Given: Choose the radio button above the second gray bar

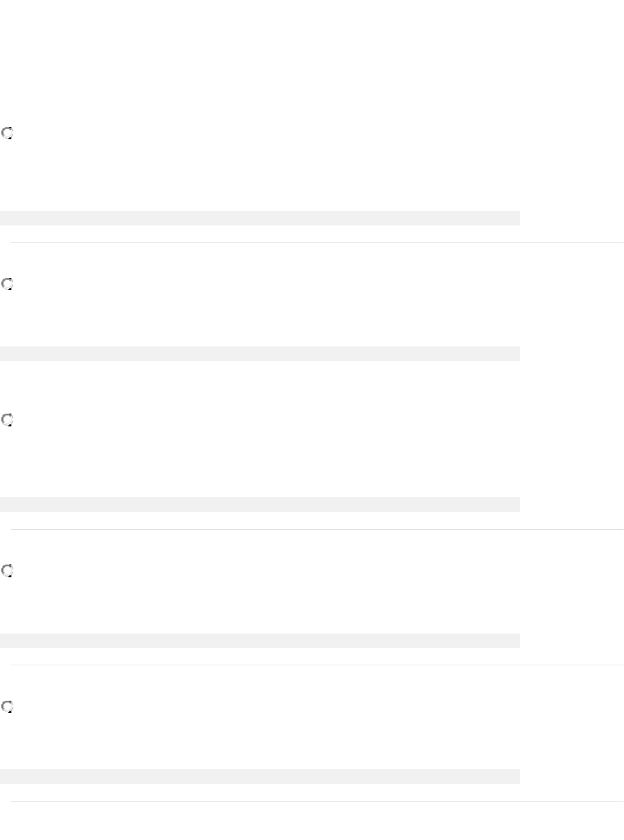Looking at the screenshot, I should (x=7, y=284).
